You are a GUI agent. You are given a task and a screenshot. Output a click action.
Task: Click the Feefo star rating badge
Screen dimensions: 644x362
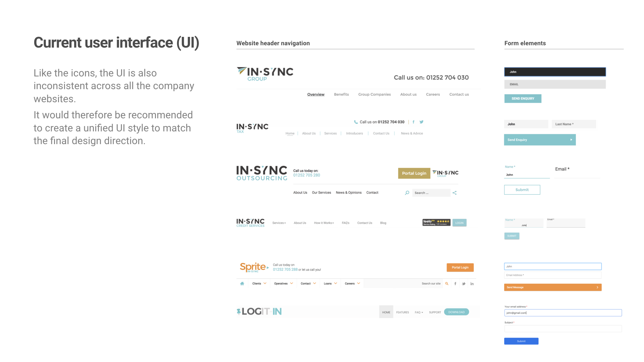click(436, 223)
